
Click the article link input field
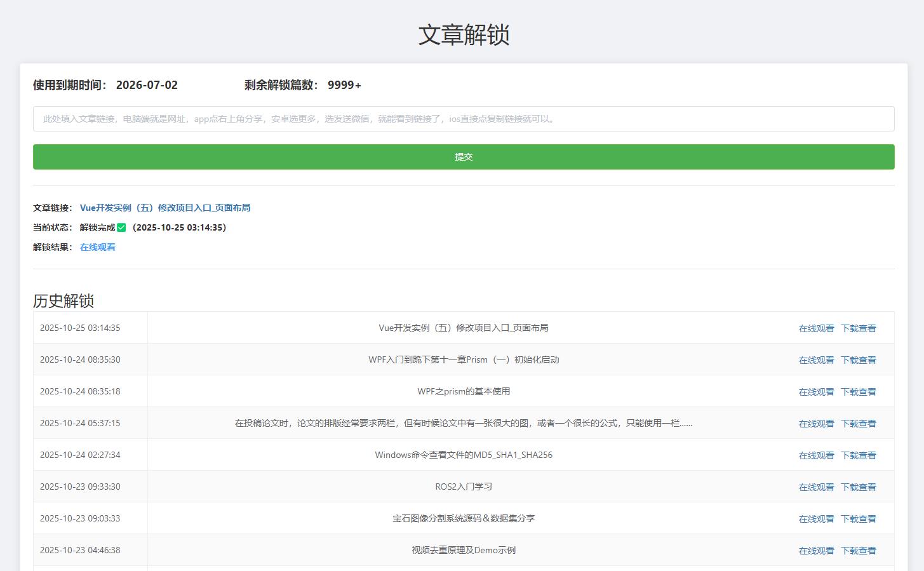click(462, 119)
